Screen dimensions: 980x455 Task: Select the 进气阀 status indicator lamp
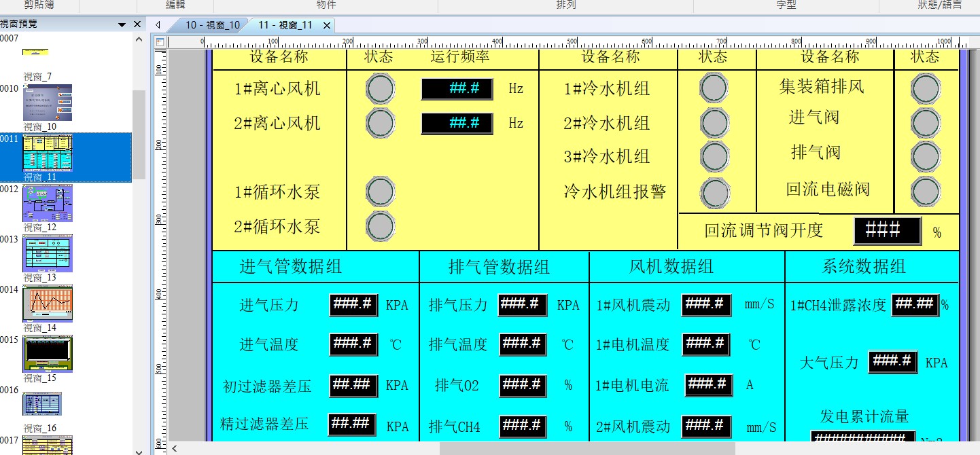(926, 122)
